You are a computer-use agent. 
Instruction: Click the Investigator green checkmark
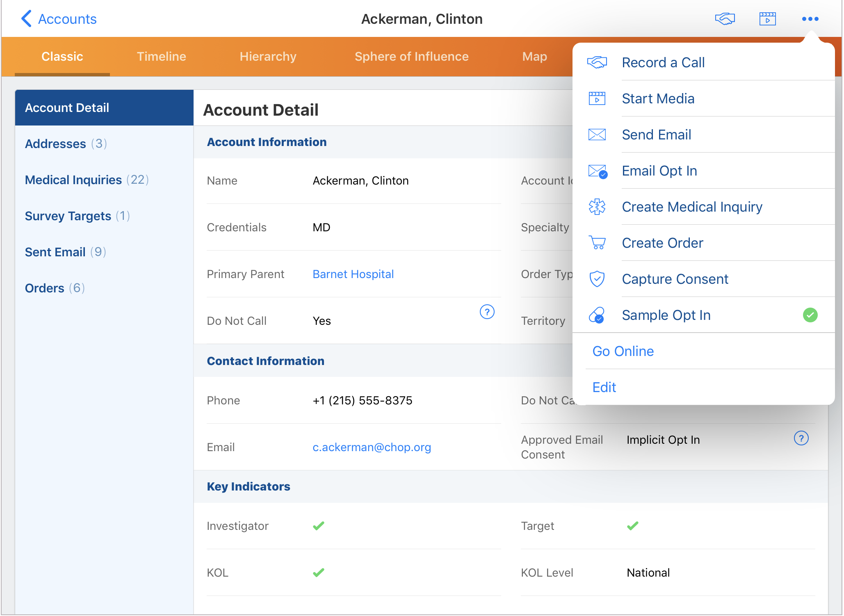[x=319, y=526]
